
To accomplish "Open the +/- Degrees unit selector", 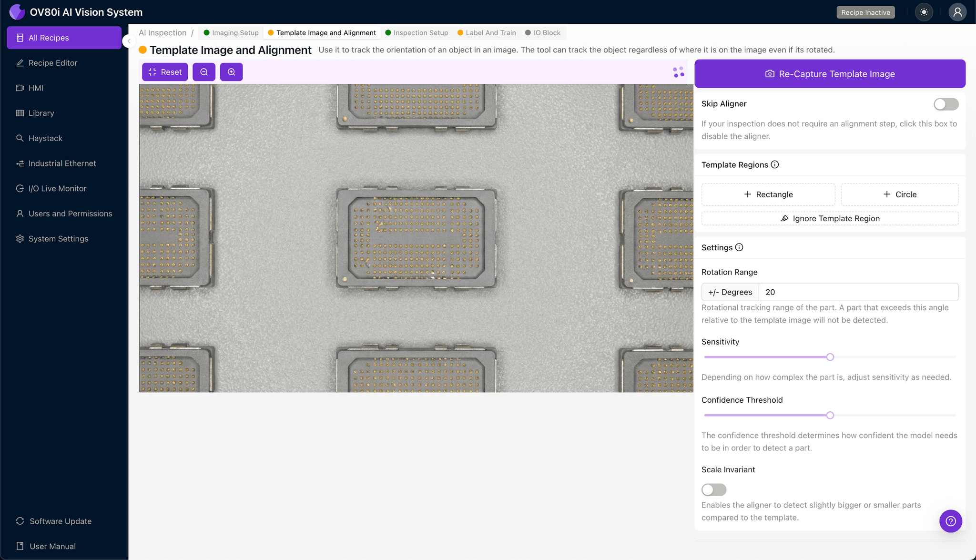I will (x=730, y=292).
